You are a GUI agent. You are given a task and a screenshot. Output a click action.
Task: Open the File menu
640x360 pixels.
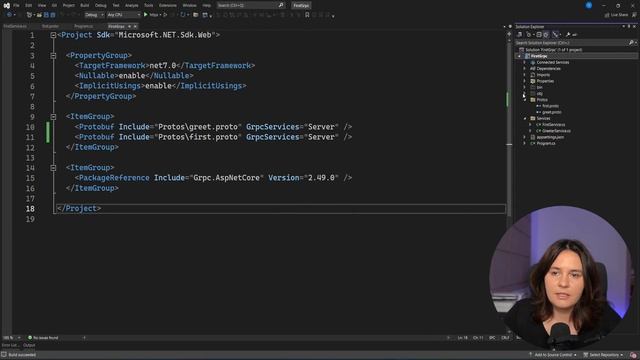(16, 5)
